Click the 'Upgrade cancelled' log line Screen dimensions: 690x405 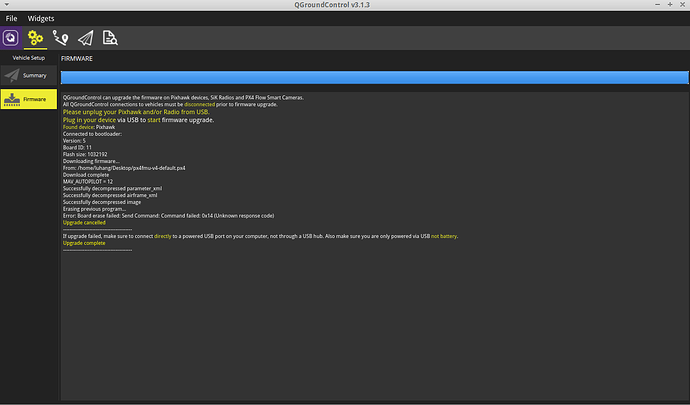pos(84,223)
